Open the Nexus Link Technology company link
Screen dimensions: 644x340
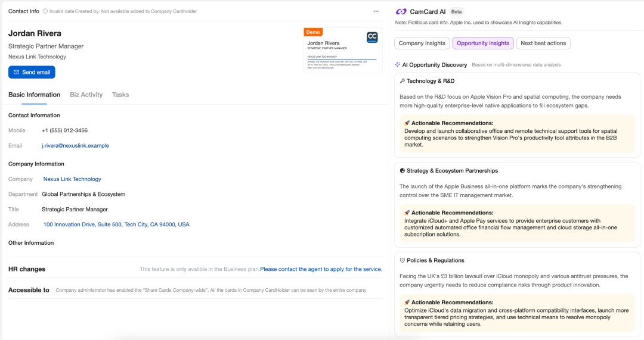pos(72,179)
